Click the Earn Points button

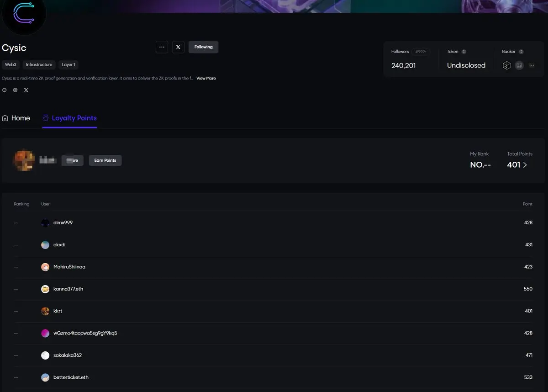(105, 160)
